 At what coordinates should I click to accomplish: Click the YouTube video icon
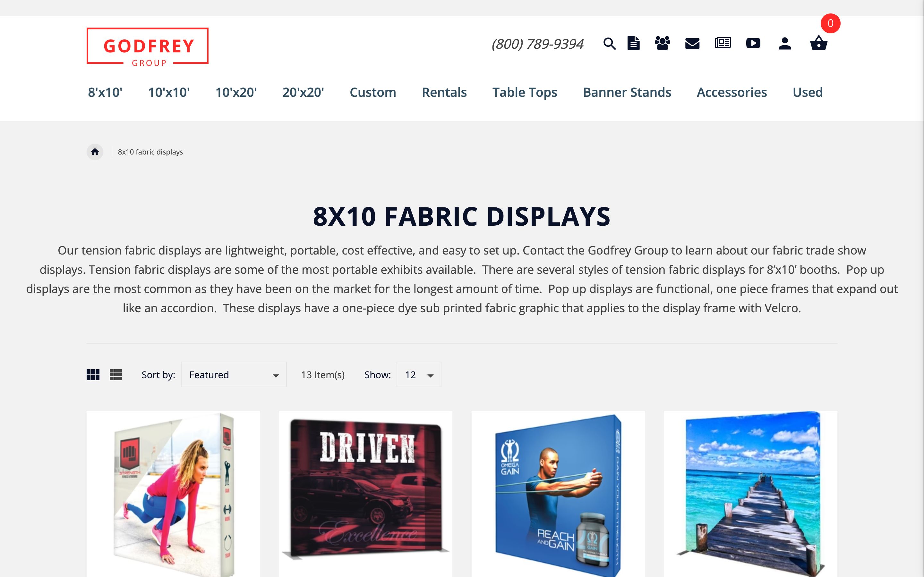pos(753,43)
